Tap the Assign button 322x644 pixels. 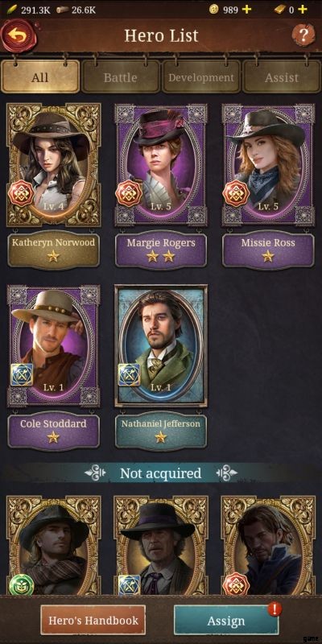point(226,620)
